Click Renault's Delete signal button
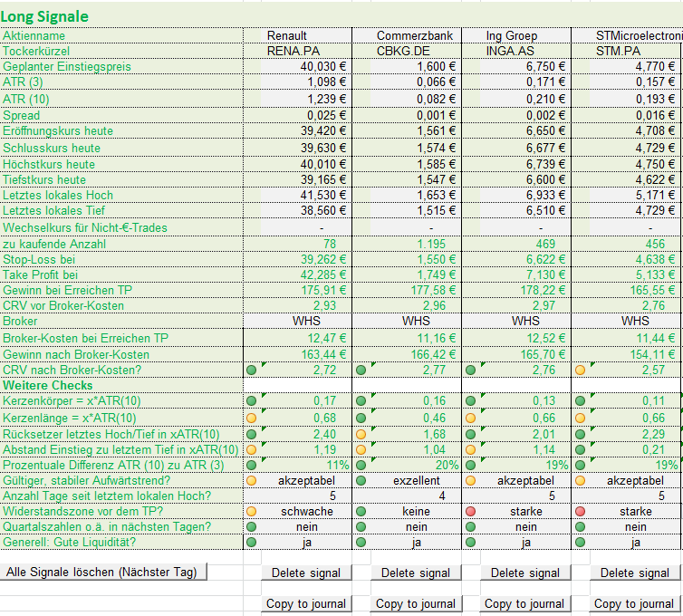 pyautogui.click(x=306, y=573)
